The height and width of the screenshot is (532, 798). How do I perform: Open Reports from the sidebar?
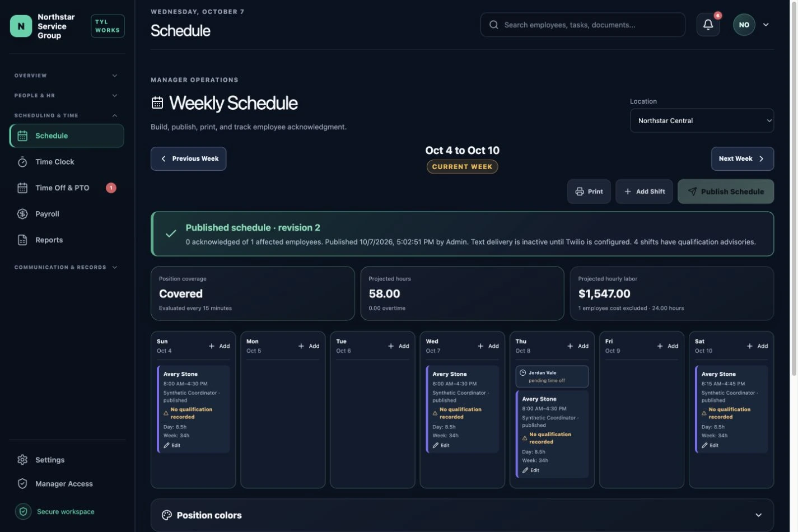[x=67, y=240]
